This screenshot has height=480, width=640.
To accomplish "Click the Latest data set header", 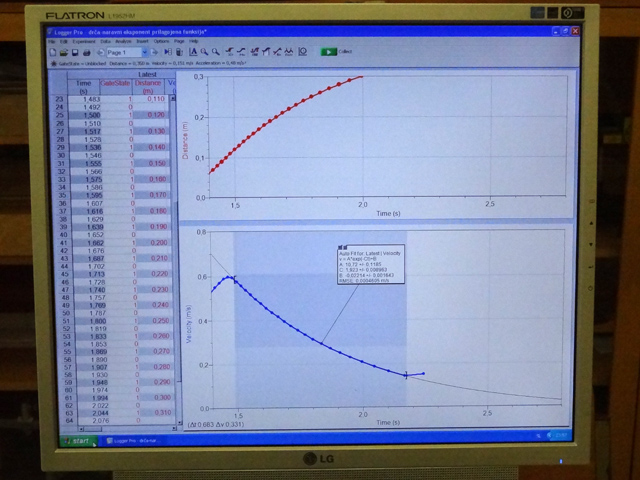I will pos(147,74).
